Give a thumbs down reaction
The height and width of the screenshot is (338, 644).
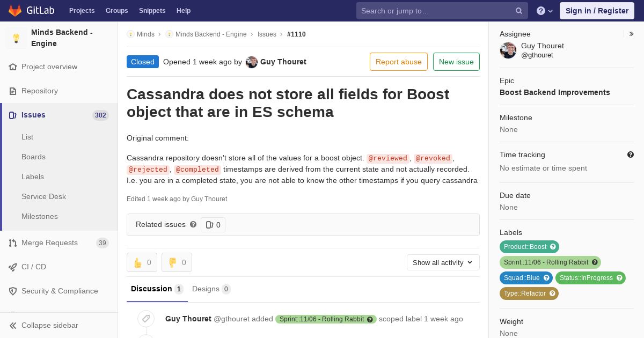(x=177, y=262)
